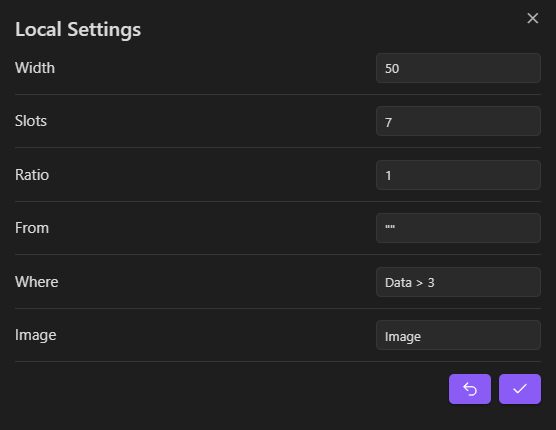Click the Where setting label

coord(37,282)
